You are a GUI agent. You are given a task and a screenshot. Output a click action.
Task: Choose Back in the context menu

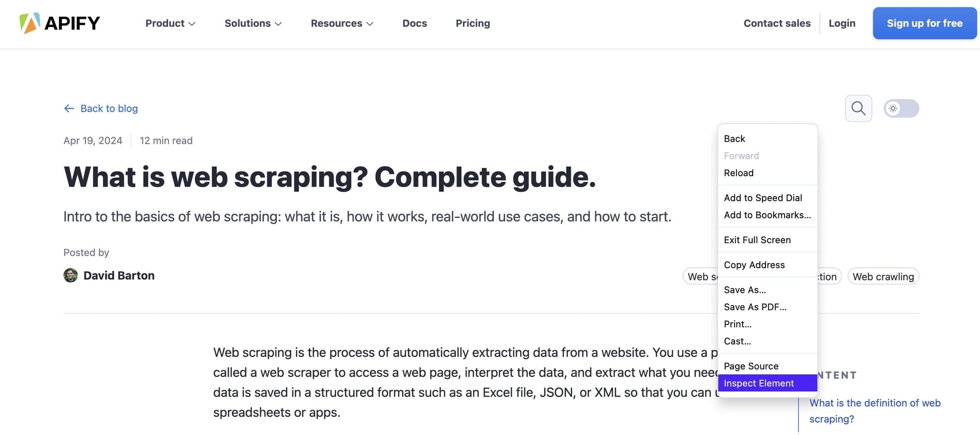[x=767, y=139]
